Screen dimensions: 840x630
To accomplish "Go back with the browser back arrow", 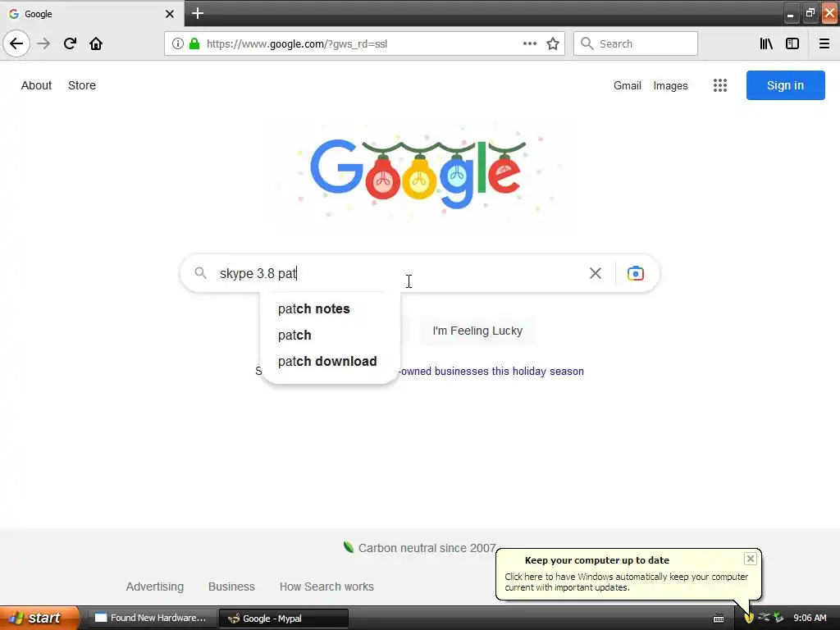I will 16,43.
